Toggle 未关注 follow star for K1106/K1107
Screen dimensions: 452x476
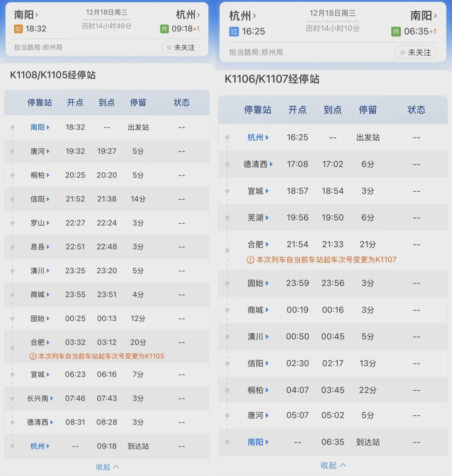point(415,52)
